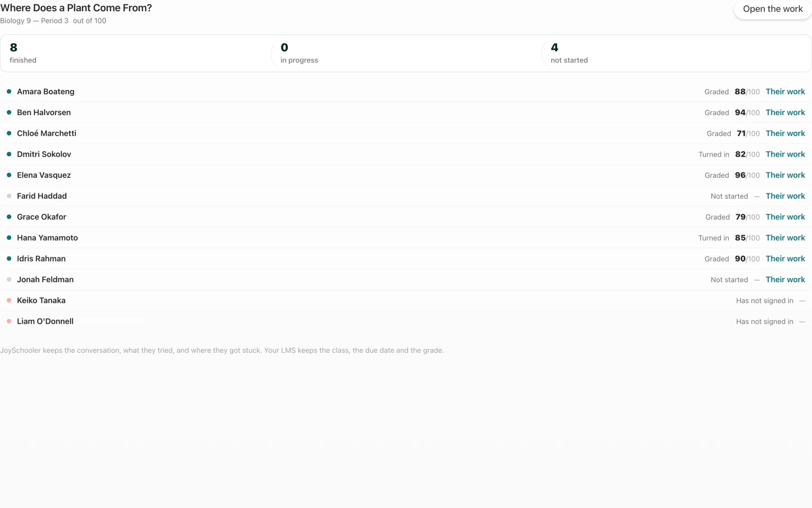Open Farid Haddad's Their work link
Screen dimensions: 812x508
(x=785, y=196)
